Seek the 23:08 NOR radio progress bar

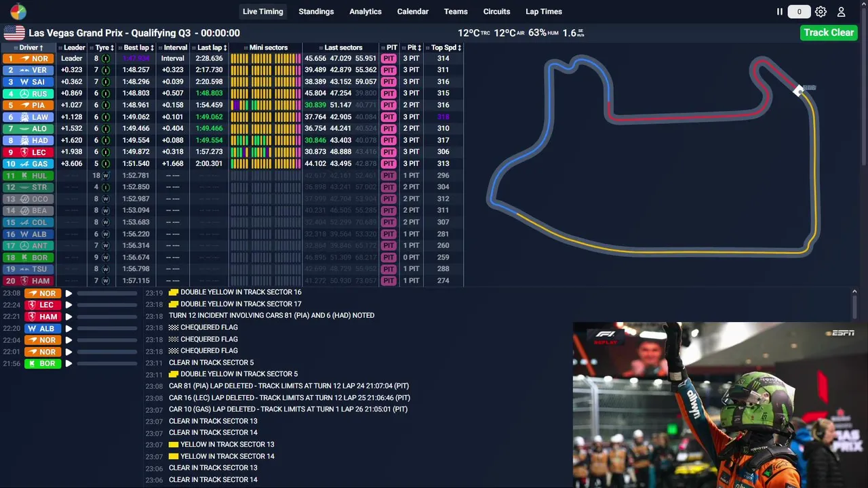click(x=106, y=293)
